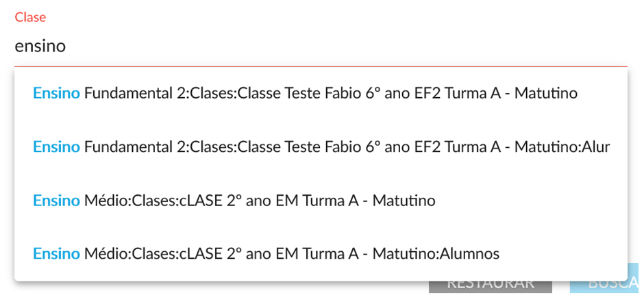
Task: Focus the Clase autocomplete text box
Action: pyautogui.click(x=321, y=47)
